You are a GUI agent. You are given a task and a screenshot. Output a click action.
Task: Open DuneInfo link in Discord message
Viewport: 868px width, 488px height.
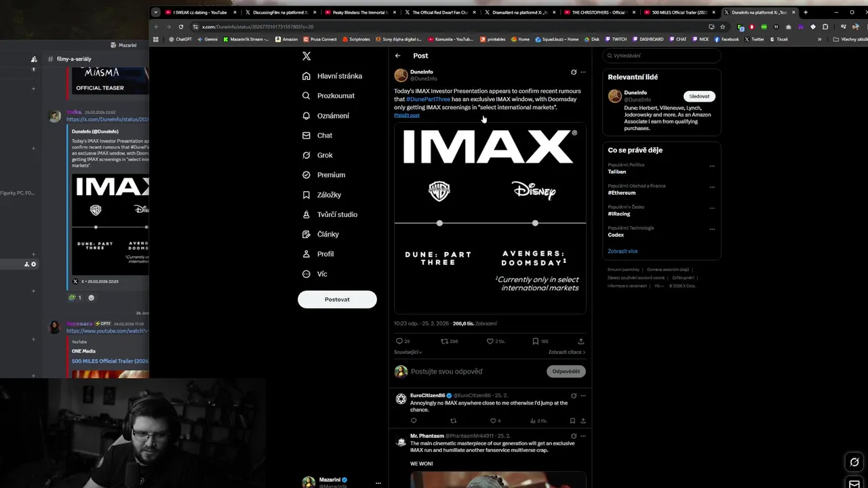pos(107,119)
